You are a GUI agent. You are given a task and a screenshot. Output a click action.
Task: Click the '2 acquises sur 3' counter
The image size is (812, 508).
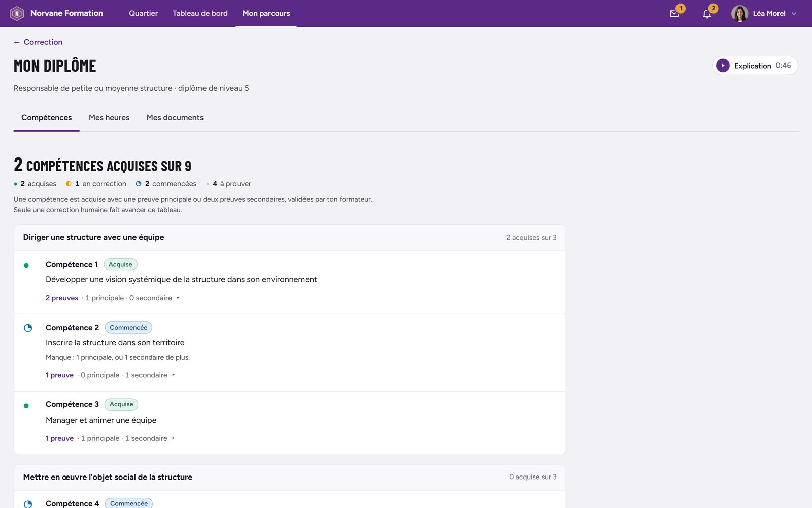[531, 237]
